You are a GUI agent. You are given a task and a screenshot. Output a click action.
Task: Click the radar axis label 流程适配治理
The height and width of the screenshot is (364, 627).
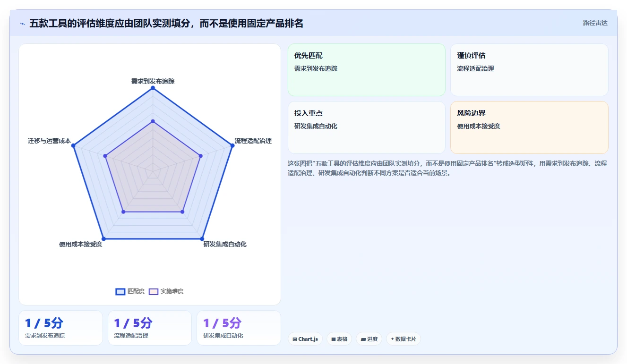click(x=253, y=141)
